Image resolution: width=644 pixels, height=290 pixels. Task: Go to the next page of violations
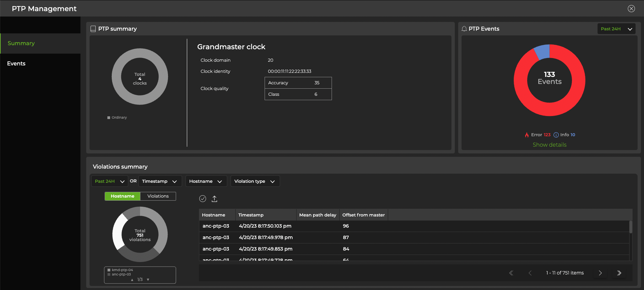coord(600,273)
